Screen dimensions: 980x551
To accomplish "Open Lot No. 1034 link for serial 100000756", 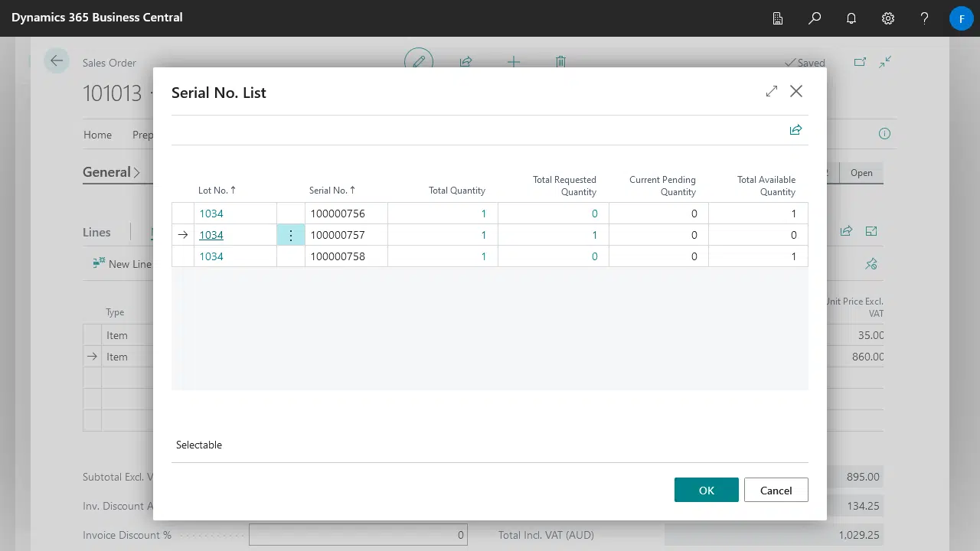I will coord(211,214).
